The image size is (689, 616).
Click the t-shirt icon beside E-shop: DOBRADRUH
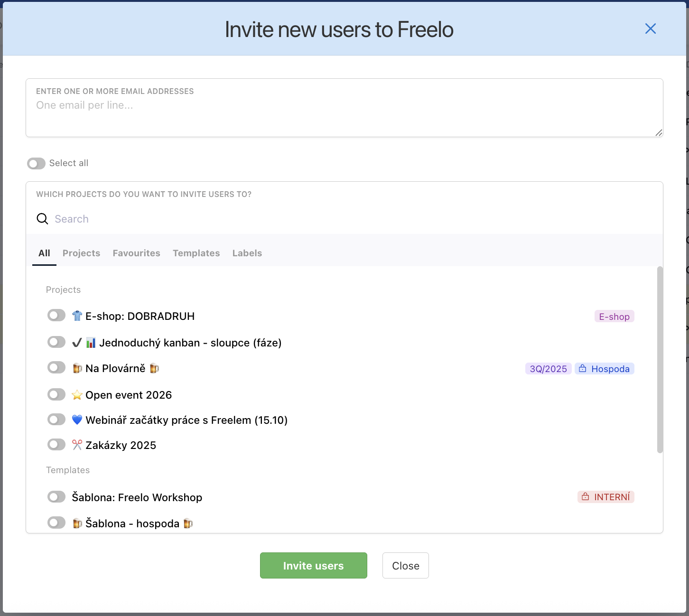coord(77,316)
